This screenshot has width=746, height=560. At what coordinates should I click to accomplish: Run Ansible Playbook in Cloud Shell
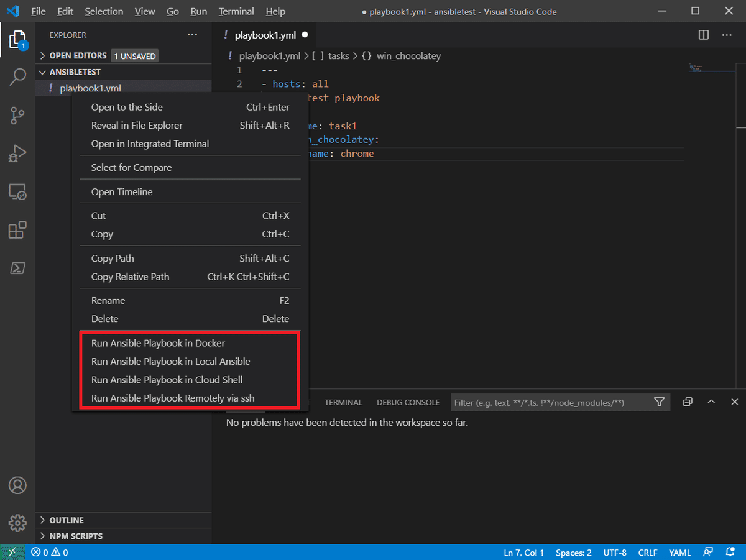point(190,379)
